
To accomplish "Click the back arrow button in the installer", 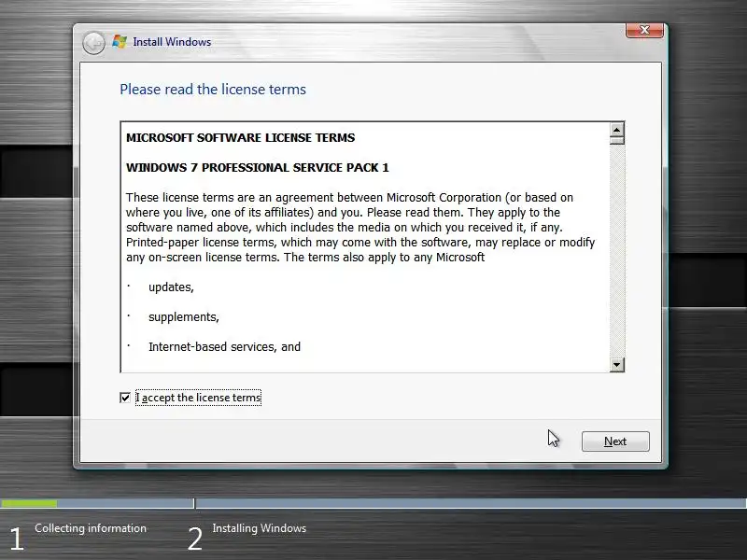I will point(93,43).
